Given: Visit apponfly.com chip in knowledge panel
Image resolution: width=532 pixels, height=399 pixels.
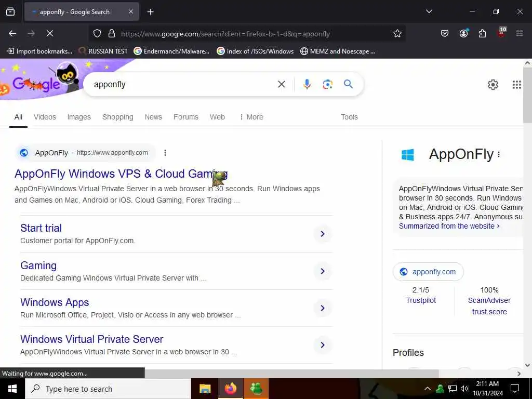Looking at the screenshot, I should click(x=428, y=272).
